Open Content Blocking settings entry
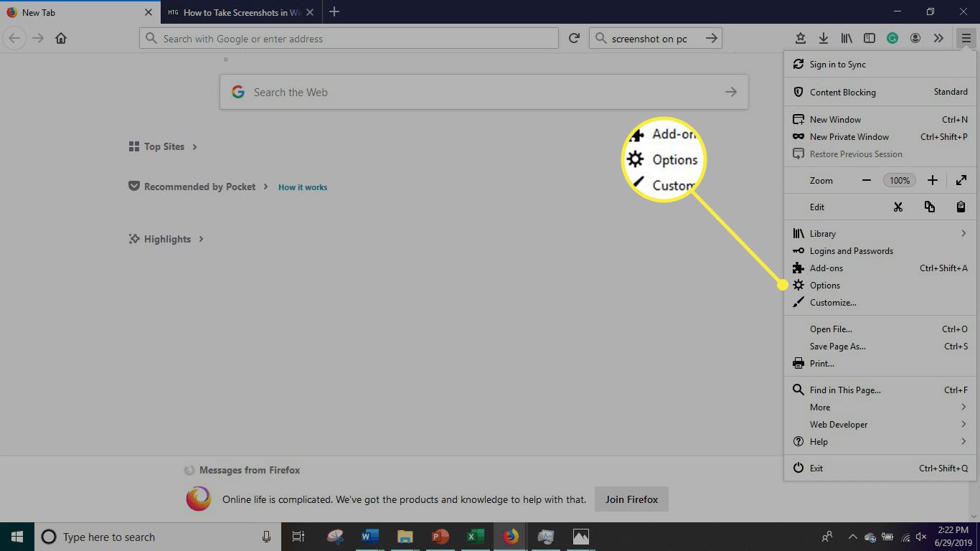 click(x=880, y=92)
